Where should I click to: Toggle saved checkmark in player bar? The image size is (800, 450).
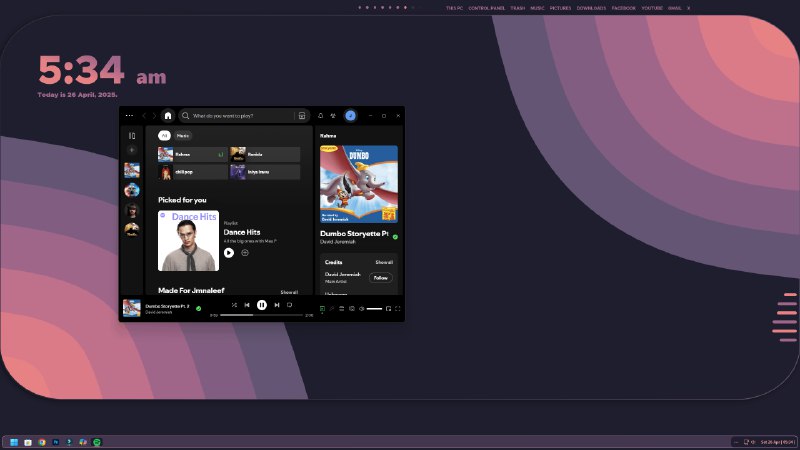click(198, 308)
